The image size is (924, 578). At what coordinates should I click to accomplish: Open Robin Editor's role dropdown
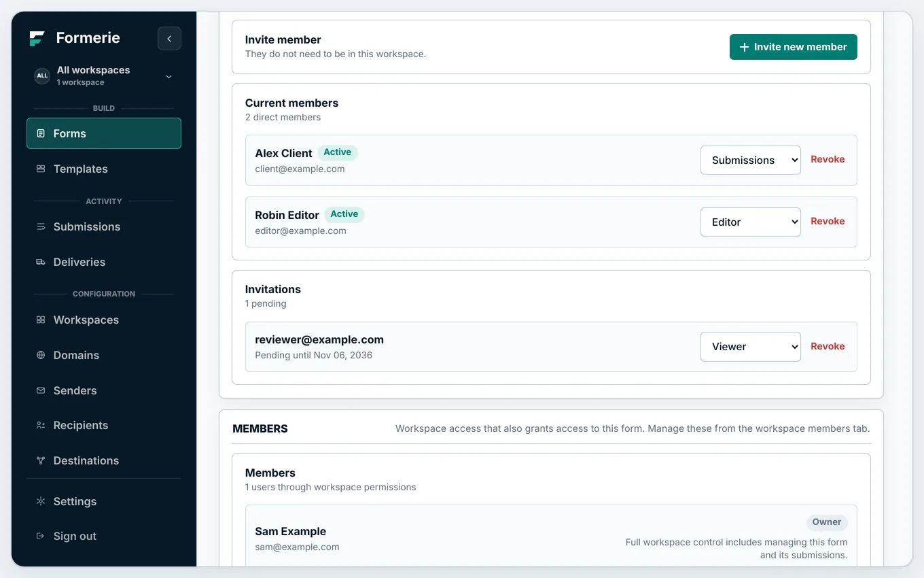[x=750, y=222]
